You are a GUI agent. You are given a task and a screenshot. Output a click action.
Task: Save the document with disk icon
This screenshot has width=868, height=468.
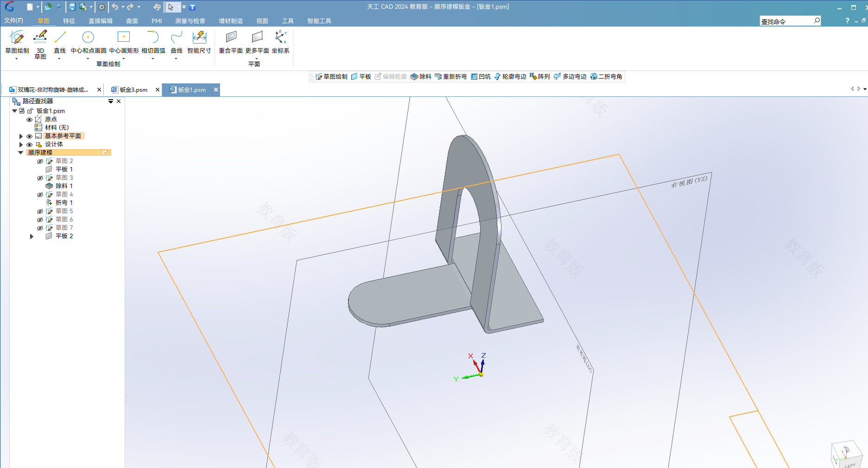pos(72,7)
